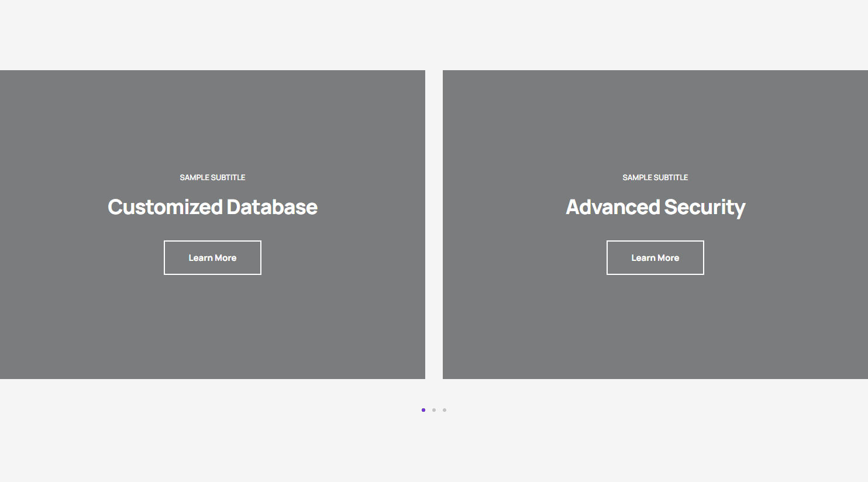Viewport: 868px width, 482px height.
Task: Click the word "Database" in the left heading
Action: tap(272, 207)
